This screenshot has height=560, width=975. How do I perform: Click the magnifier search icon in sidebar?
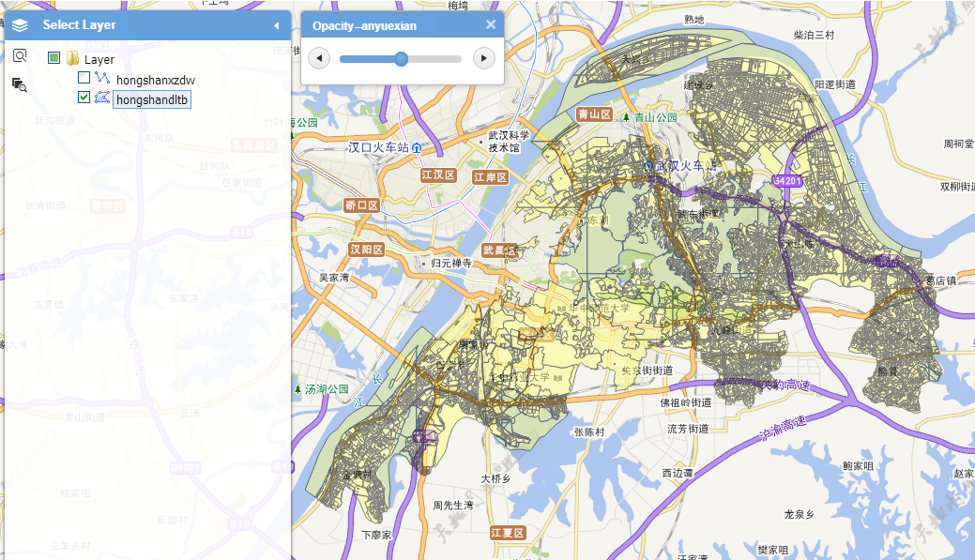[x=20, y=56]
